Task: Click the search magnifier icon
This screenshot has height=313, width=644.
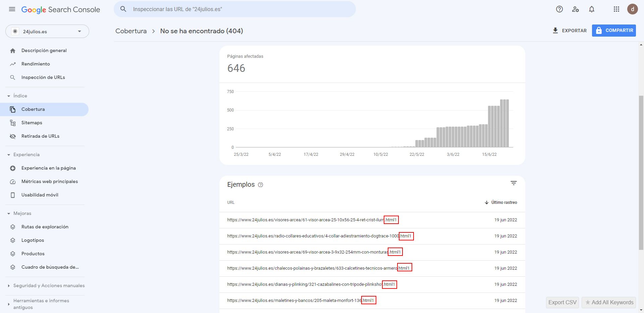Action: [123, 9]
